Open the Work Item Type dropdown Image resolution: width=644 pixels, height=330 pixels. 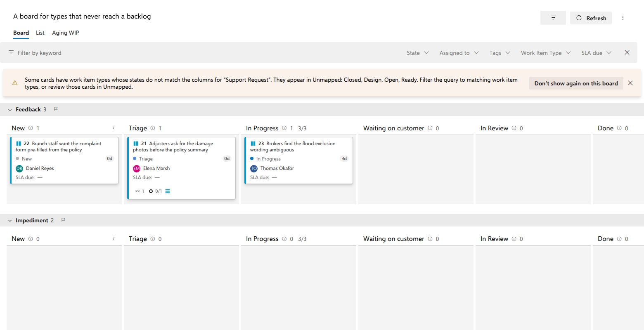click(546, 53)
